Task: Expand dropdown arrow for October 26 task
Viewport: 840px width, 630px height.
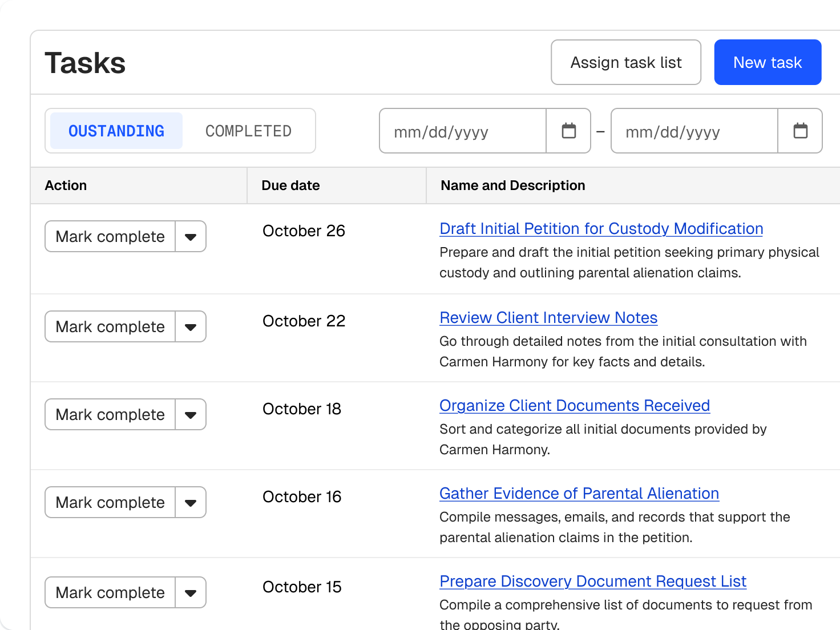Action: click(191, 236)
